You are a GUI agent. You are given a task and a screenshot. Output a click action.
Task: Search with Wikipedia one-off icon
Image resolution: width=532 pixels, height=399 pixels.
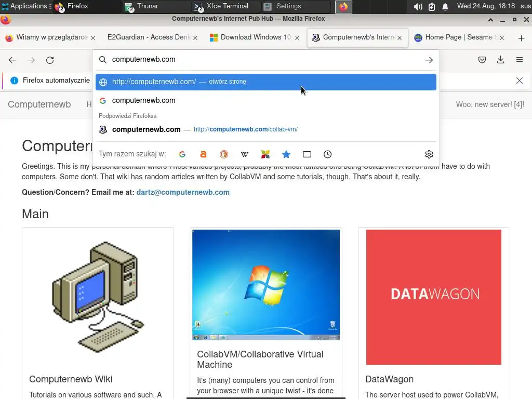click(x=245, y=154)
